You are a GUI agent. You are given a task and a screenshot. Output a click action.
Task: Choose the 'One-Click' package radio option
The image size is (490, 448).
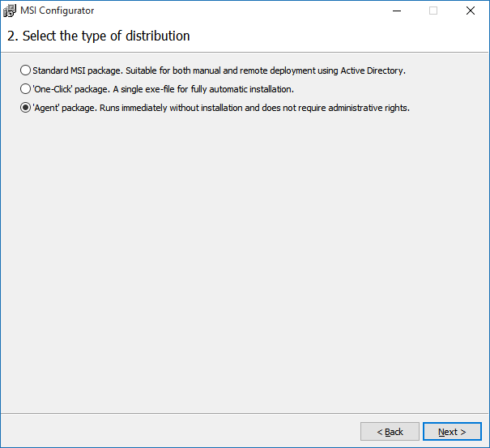click(x=26, y=89)
